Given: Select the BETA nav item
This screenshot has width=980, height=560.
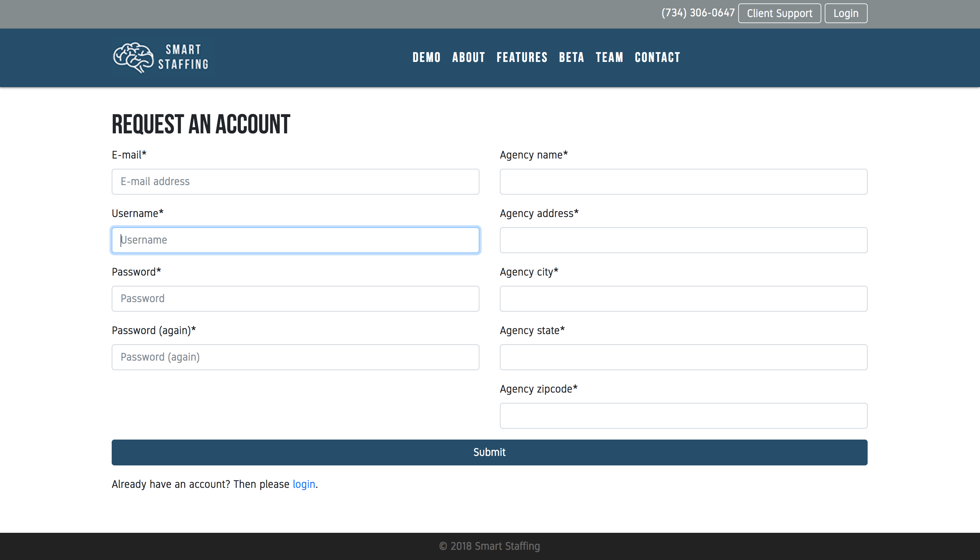Looking at the screenshot, I should pyautogui.click(x=571, y=57).
